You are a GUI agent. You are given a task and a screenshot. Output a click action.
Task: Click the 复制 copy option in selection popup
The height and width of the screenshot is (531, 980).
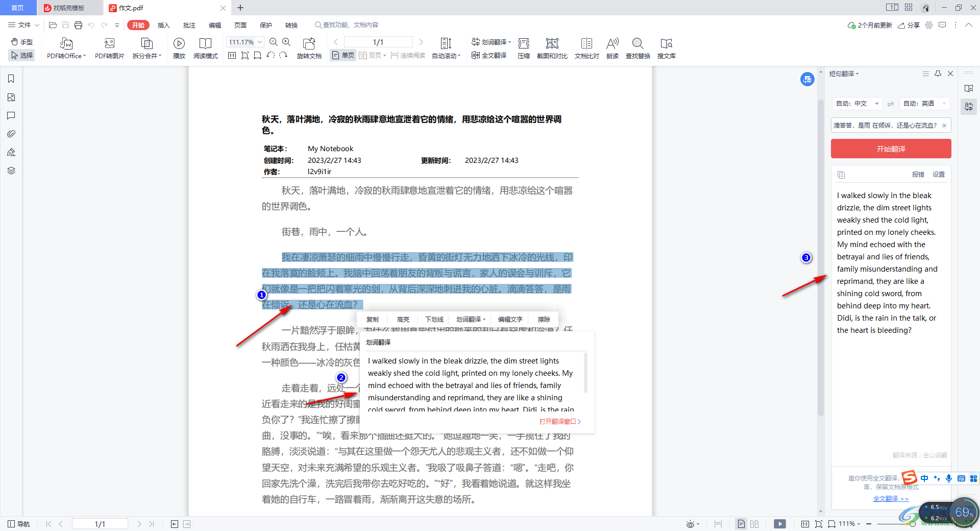[x=373, y=319]
